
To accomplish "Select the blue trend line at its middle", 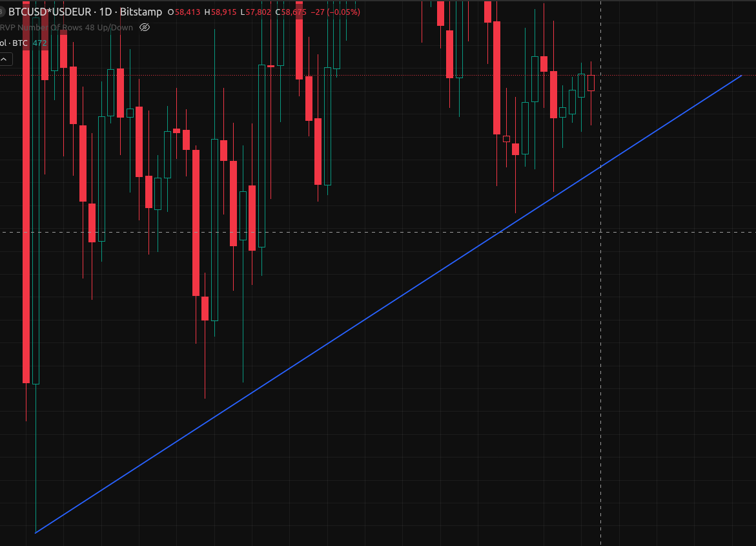I will (x=387, y=304).
